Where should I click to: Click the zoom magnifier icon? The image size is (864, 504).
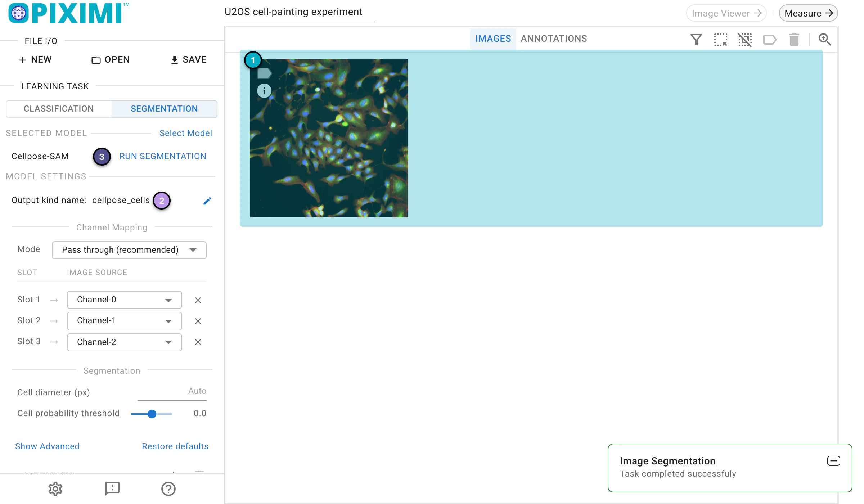[x=824, y=39]
